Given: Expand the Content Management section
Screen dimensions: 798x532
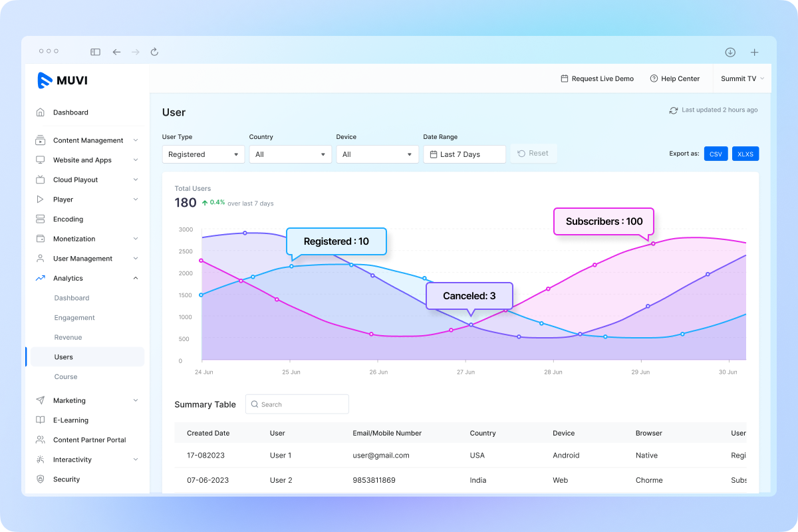Looking at the screenshot, I should [136, 140].
